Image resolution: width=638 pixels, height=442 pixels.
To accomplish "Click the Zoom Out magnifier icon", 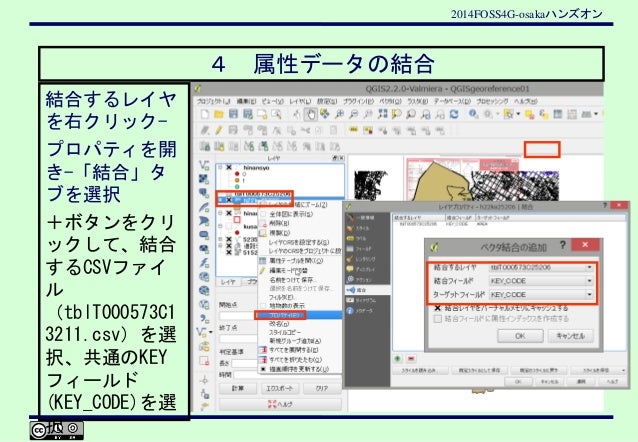I will pos(354,114).
